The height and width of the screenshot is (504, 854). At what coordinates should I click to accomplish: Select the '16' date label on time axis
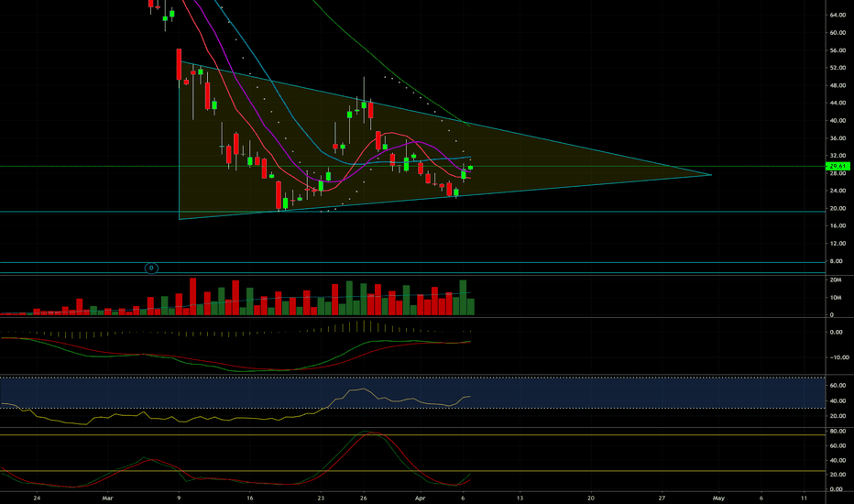250,498
